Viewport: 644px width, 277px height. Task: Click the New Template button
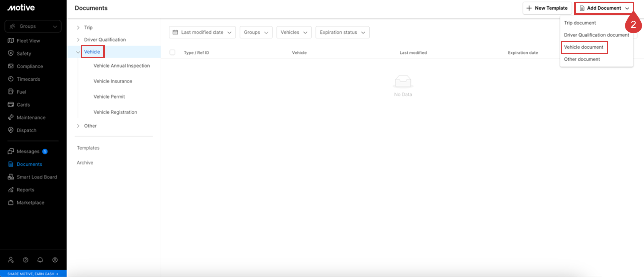(547, 8)
